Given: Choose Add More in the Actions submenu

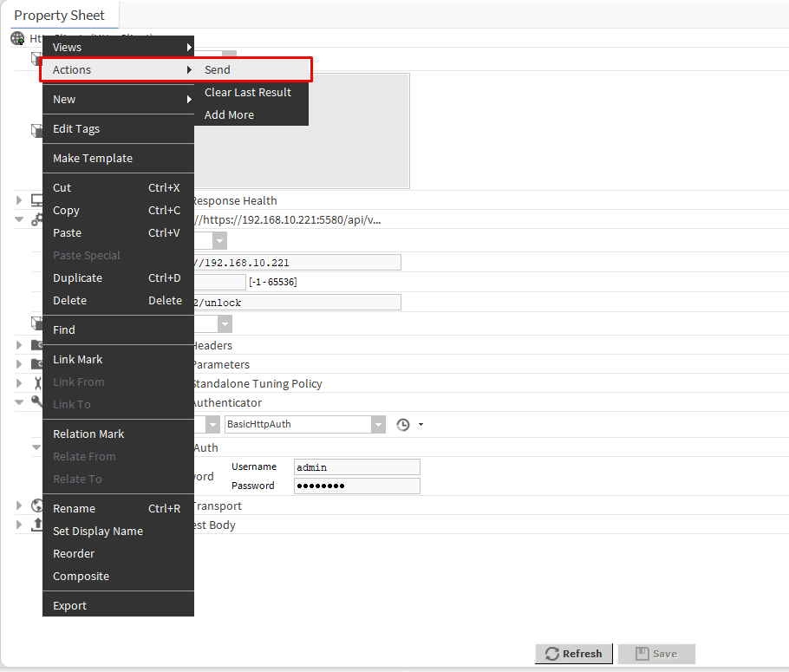Looking at the screenshot, I should tap(229, 114).
